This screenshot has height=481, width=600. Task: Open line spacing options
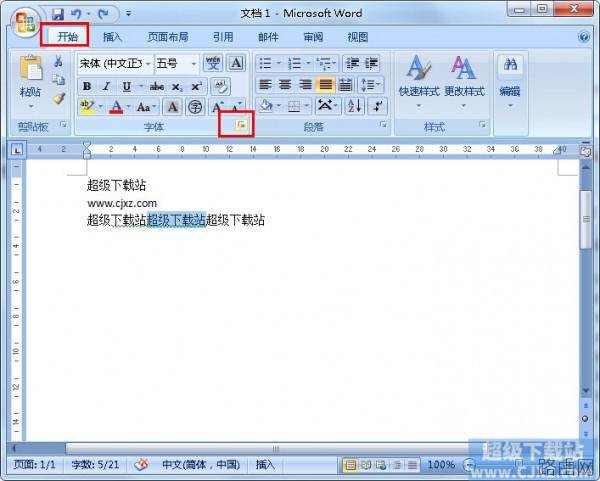(370, 85)
